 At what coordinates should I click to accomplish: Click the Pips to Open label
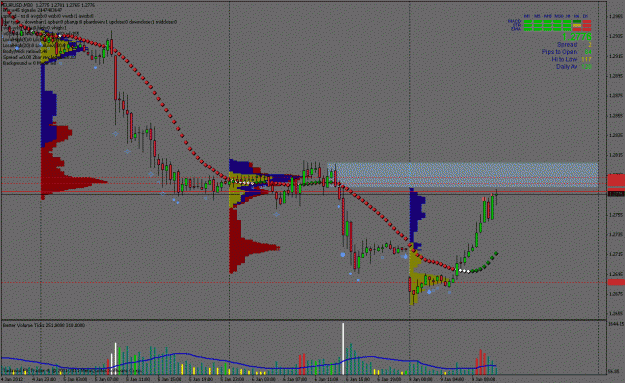(559, 52)
